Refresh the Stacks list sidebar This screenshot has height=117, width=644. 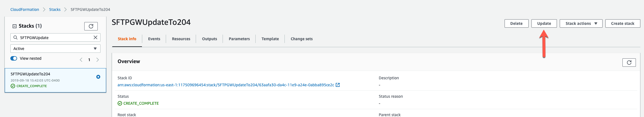click(x=91, y=26)
